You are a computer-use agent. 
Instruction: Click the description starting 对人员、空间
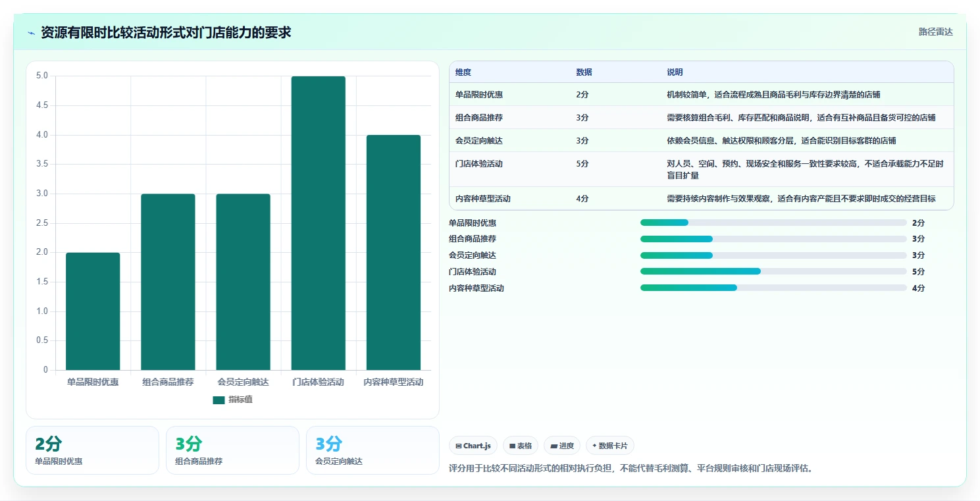[806, 170]
